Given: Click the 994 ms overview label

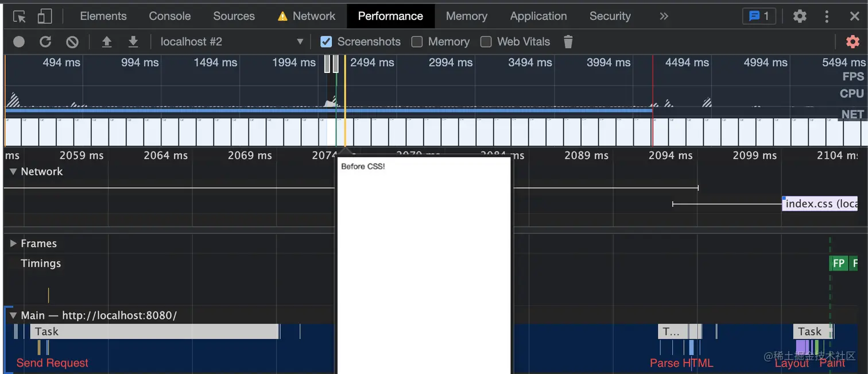Looking at the screenshot, I should [139, 62].
